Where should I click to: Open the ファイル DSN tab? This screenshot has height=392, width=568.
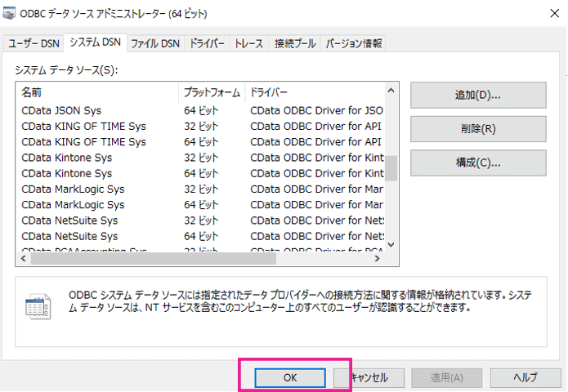(155, 44)
